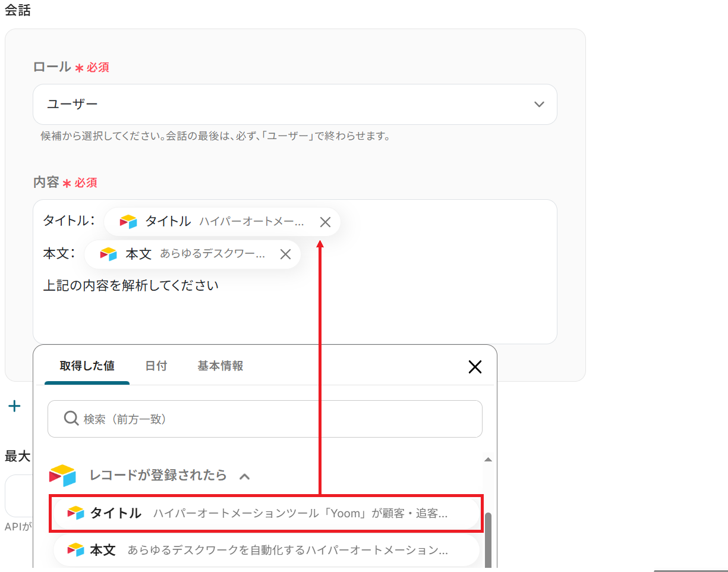The width and height of the screenshot is (728, 572).
Task: Open the ロール dropdown showing ユーザー
Action: tap(294, 105)
